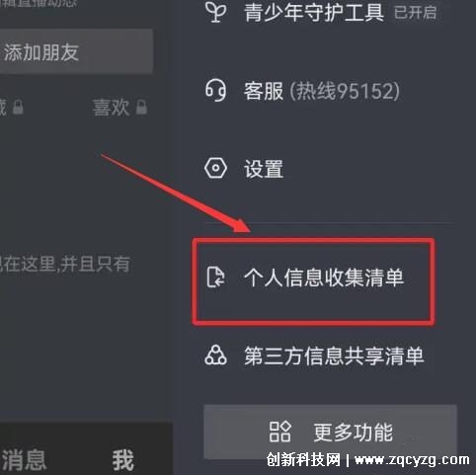Tap the 已开启 status label

tap(415, 13)
